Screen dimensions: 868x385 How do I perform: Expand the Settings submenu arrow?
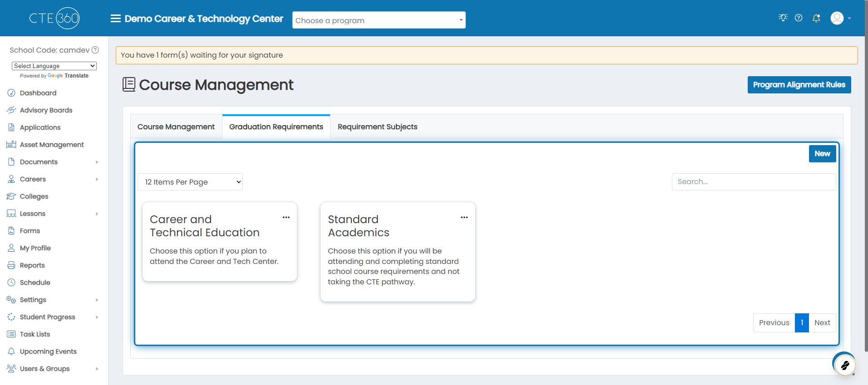[x=97, y=300]
